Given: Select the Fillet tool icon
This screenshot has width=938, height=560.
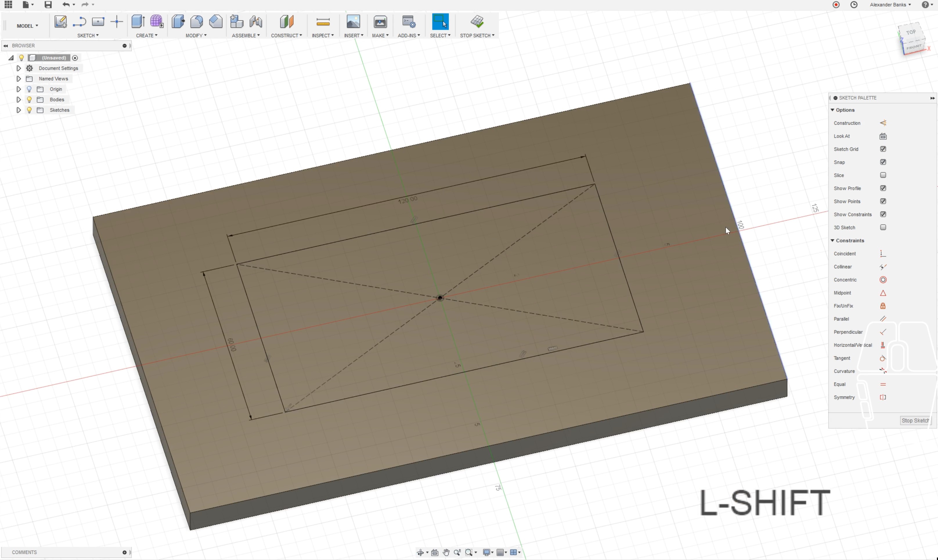Looking at the screenshot, I should pyautogui.click(x=196, y=21).
